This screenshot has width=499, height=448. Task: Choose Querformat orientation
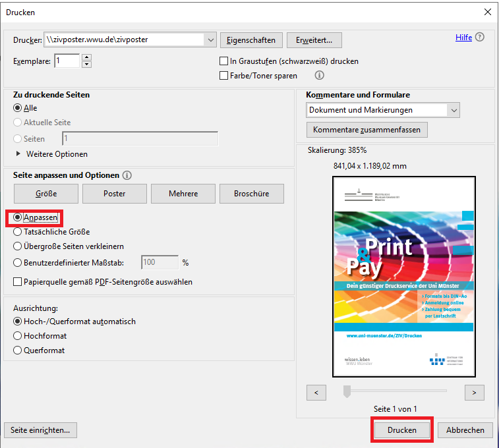18,350
